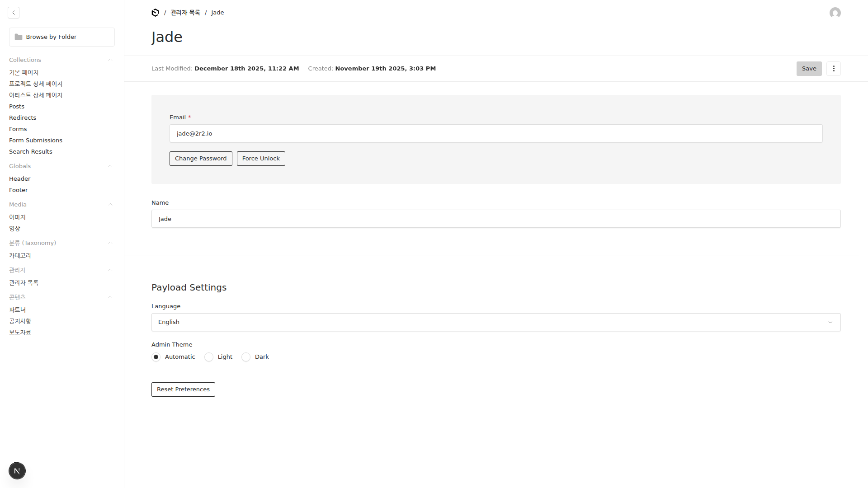The width and height of the screenshot is (868, 488).
Task: Select the Automatic admin theme
Action: (x=156, y=357)
